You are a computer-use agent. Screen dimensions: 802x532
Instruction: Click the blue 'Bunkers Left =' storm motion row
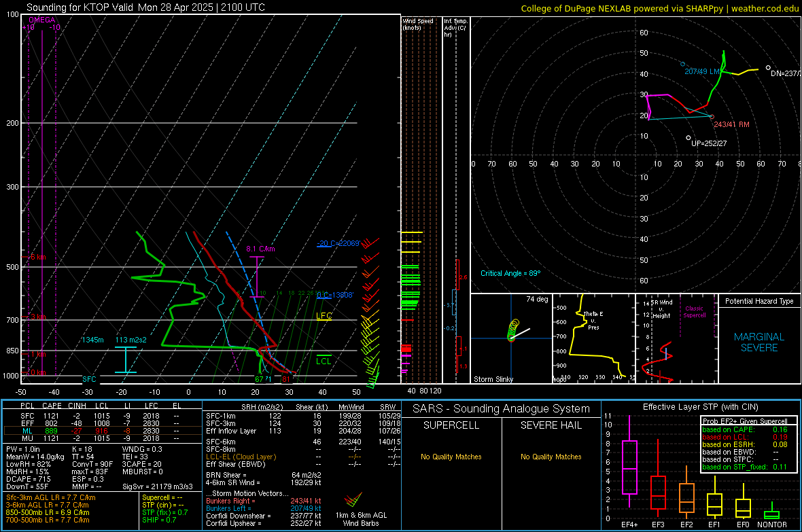pyautogui.click(x=264, y=508)
